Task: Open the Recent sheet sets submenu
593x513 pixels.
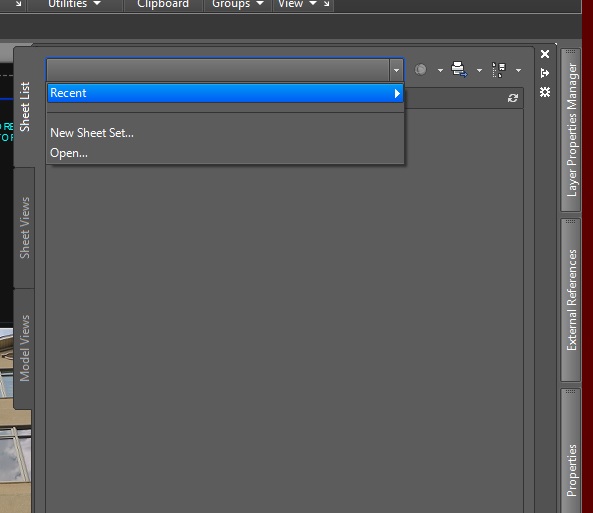Action: 225,93
